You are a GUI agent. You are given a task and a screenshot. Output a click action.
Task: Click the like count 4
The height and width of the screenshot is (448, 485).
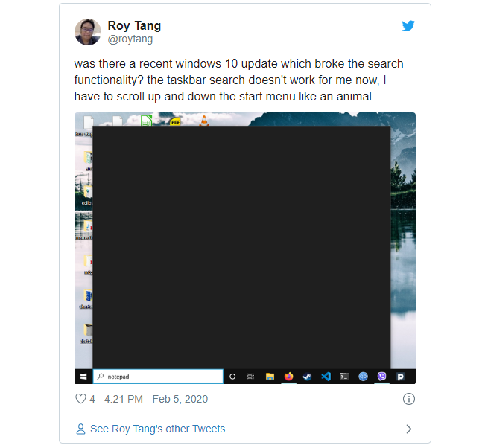92,399
